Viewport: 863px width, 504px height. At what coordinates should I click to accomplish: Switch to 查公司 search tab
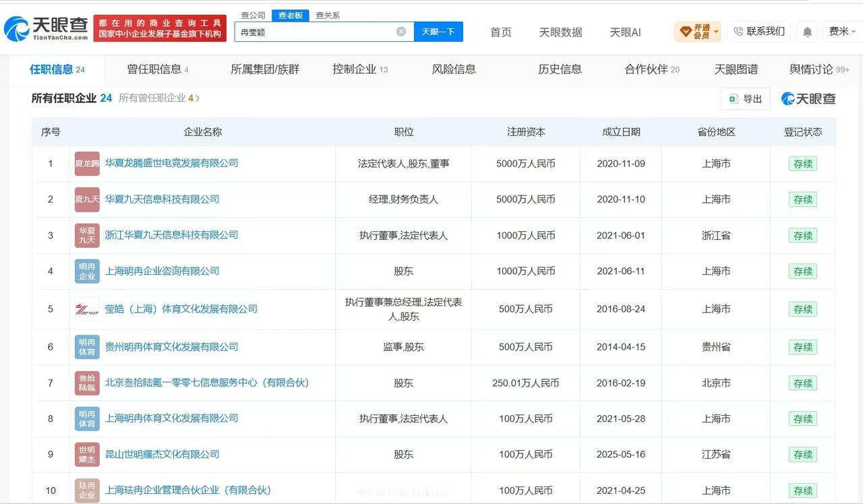254,15
